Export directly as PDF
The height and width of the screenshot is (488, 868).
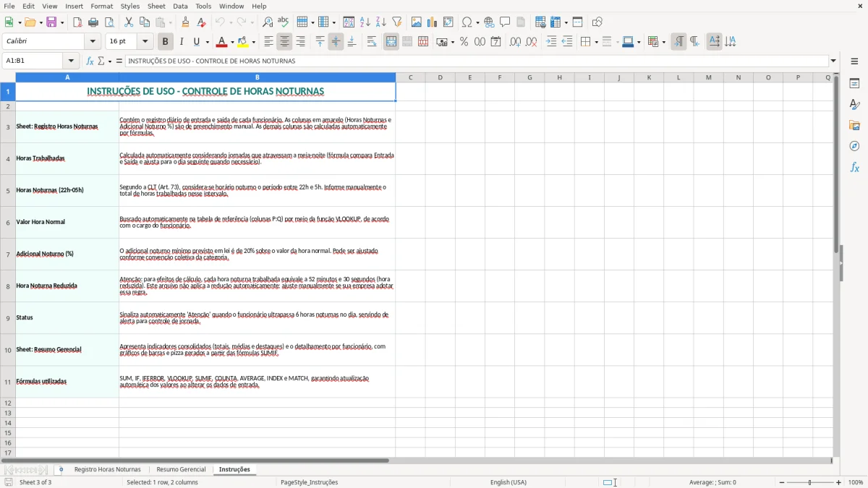[x=77, y=22]
